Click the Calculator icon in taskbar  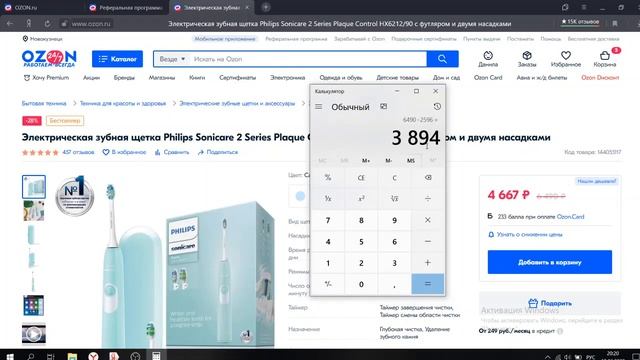click(x=156, y=356)
